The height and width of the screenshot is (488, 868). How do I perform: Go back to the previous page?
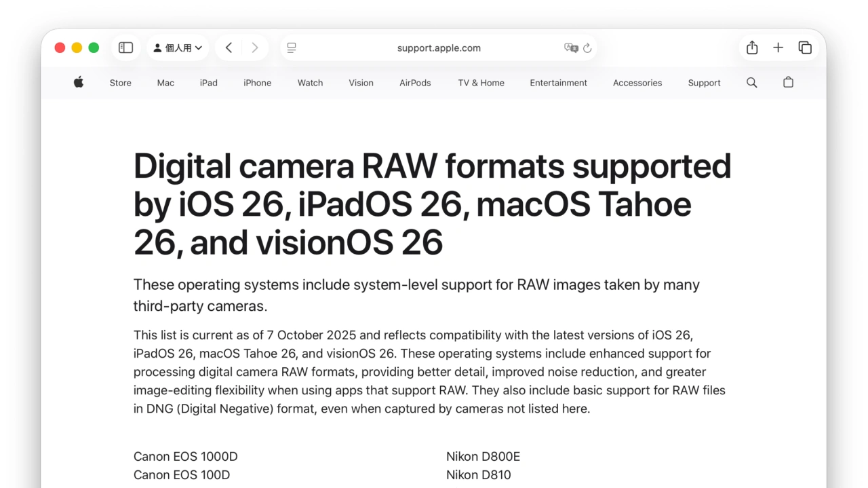[229, 48]
